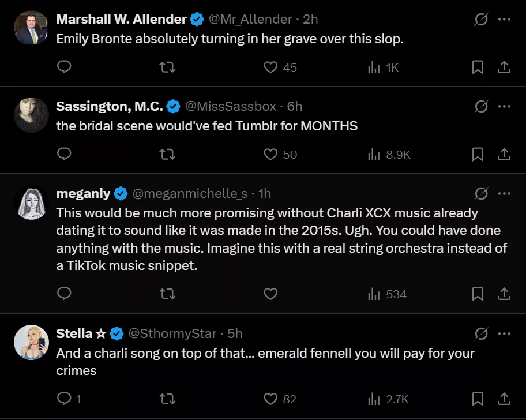Repost meganly's tweet
This screenshot has width=526, height=420.
coord(167,294)
